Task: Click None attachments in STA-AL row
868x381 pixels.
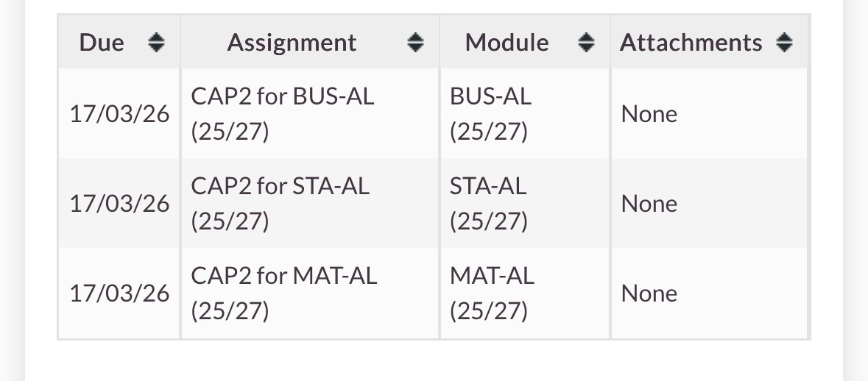Action: (x=649, y=204)
